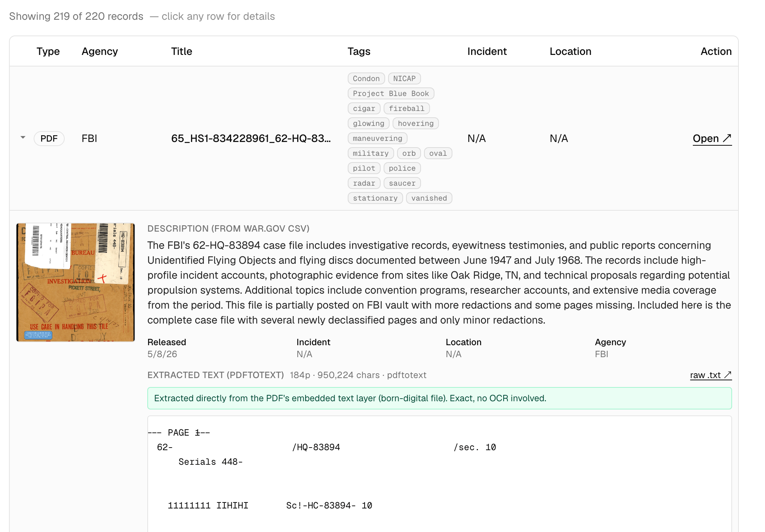Collapse the FBI record row arrow

point(23,138)
